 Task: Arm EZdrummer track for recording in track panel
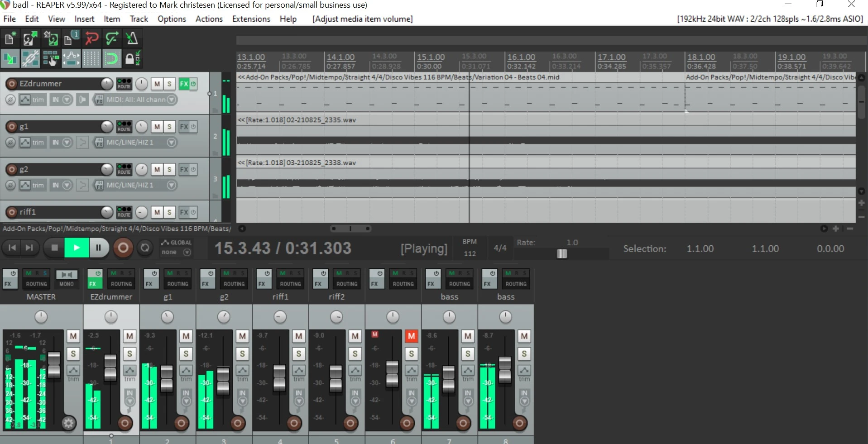pos(12,84)
